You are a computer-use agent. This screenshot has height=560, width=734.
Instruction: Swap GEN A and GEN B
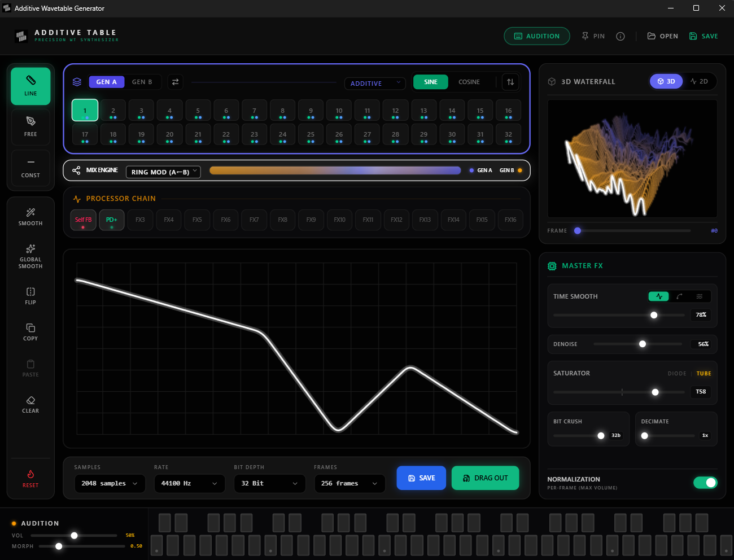(176, 82)
